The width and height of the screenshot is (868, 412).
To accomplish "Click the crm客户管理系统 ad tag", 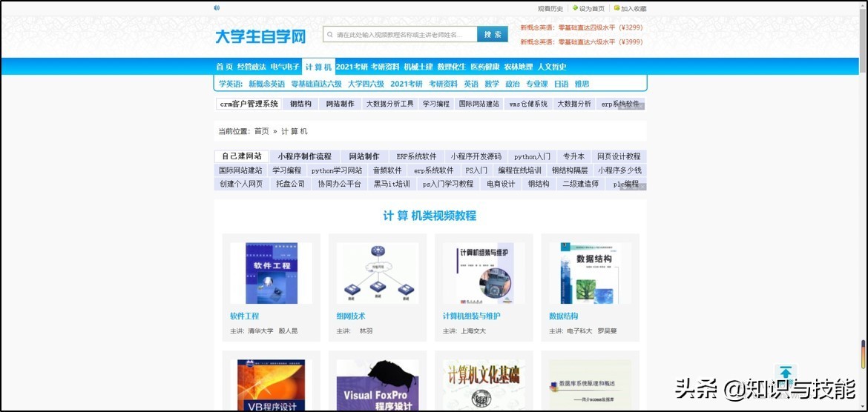I will point(249,104).
